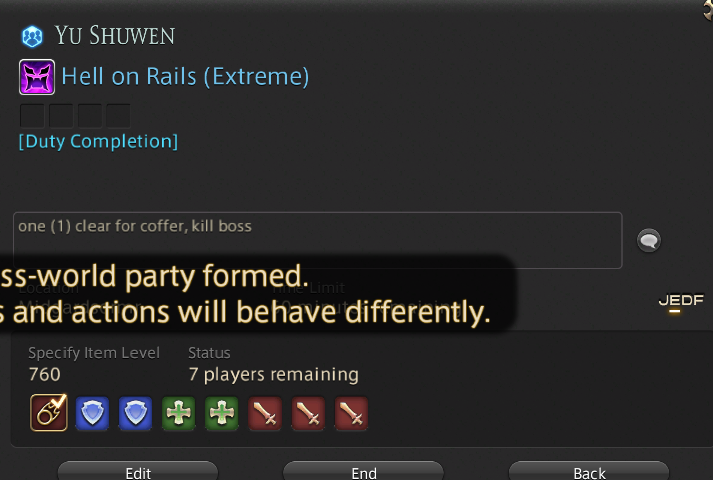Select the second green healer slot
The width and height of the screenshot is (713, 480).
tap(222, 413)
